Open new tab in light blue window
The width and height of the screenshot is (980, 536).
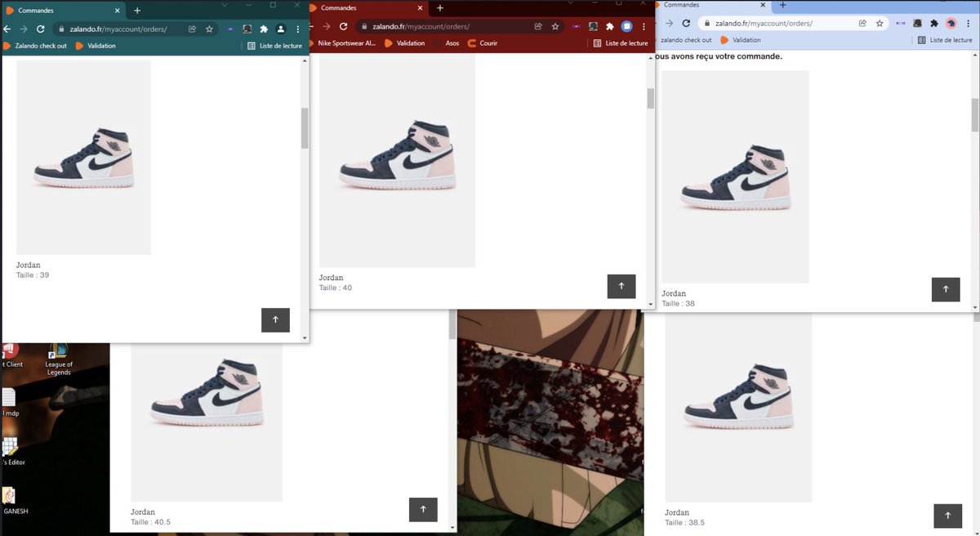(782, 5)
